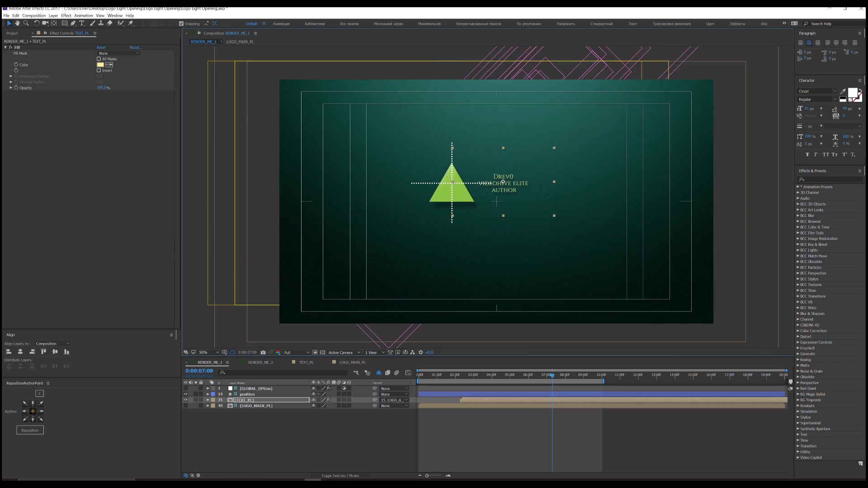
Task: Click the All Caps TT icon
Action: 826,155
